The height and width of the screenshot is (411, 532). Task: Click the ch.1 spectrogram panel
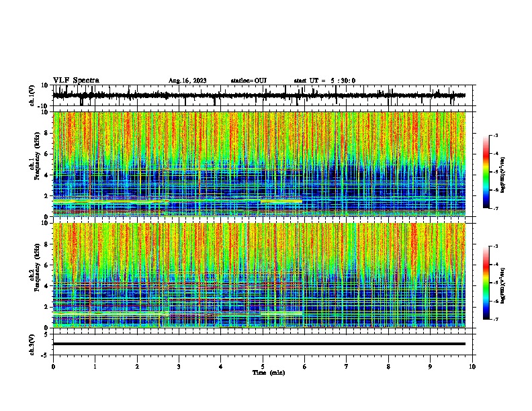[259, 164]
